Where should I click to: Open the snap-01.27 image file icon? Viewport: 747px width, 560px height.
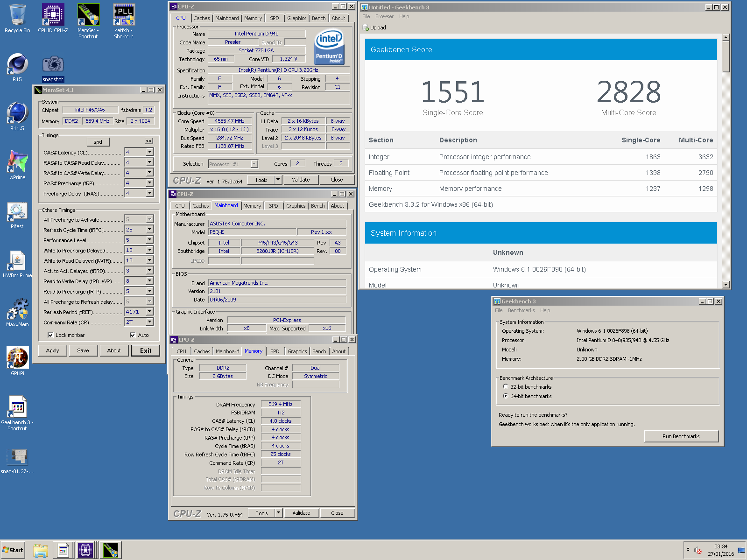tap(17, 461)
